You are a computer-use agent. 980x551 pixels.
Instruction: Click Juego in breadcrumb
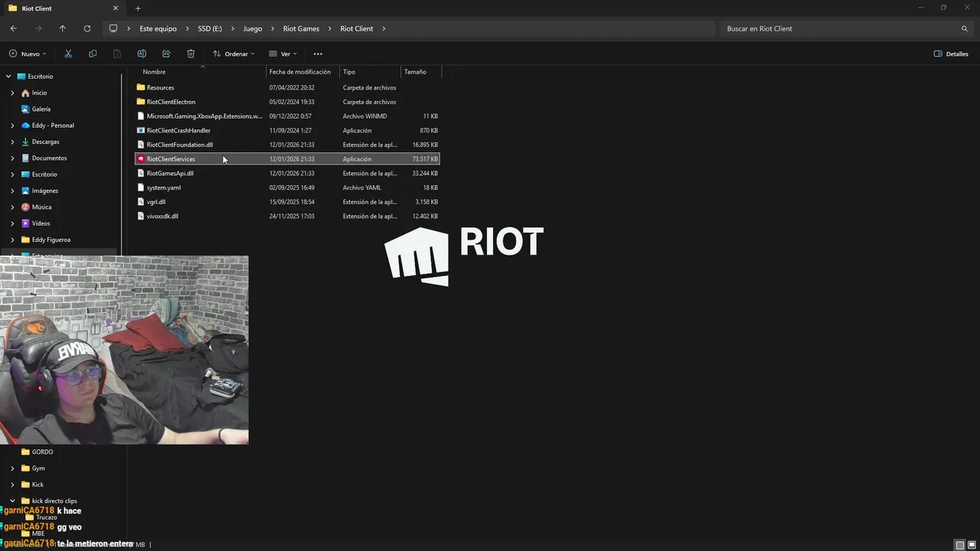coord(253,28)
